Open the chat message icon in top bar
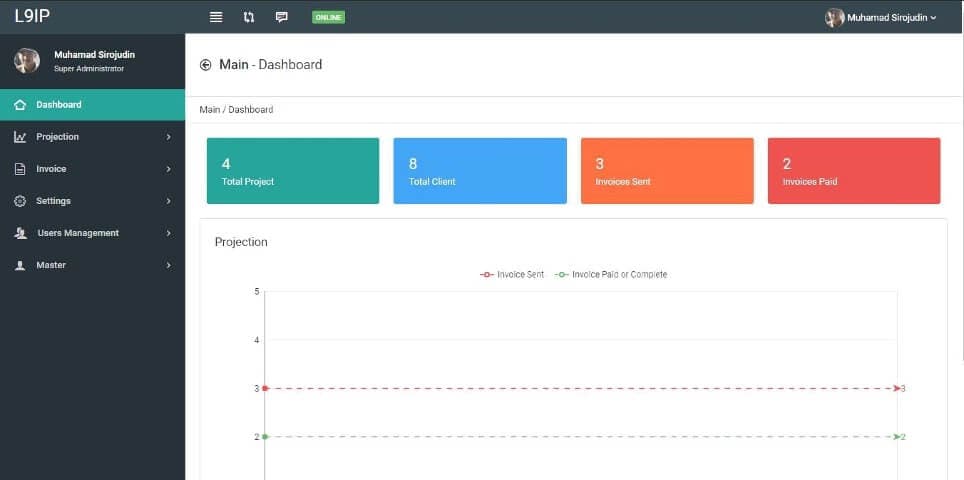 (282, 17)
